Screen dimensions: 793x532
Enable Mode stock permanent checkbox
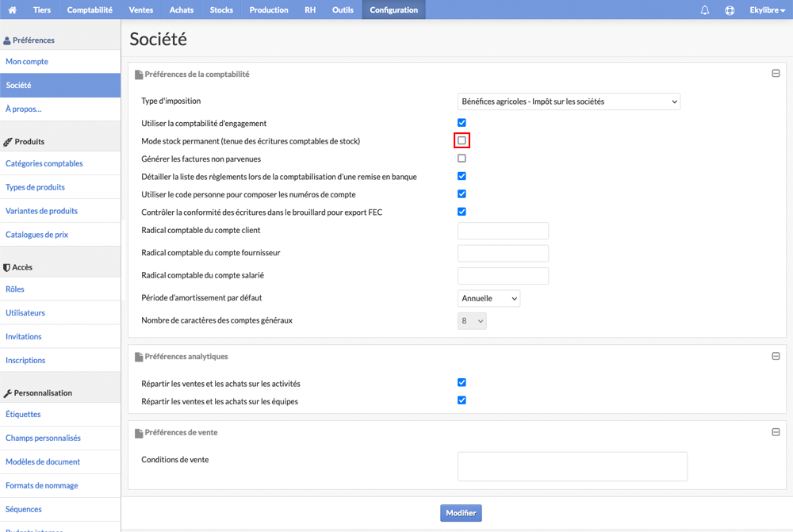click(462, 140)
